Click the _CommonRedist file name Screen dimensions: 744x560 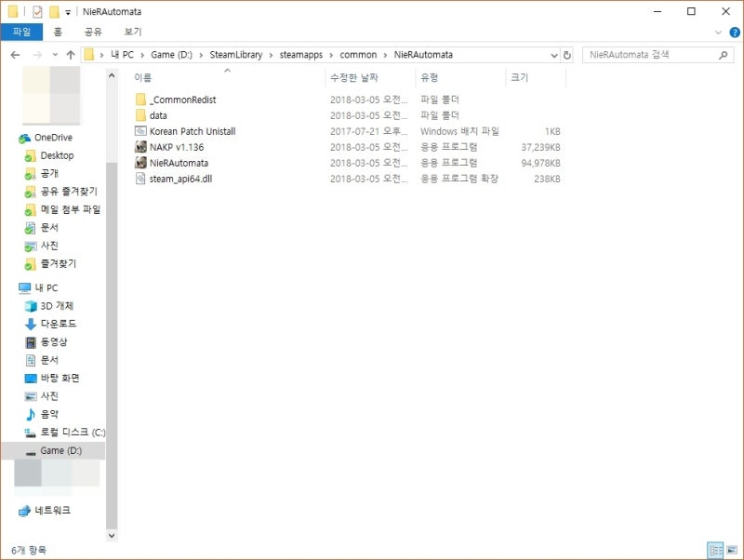coord(182,100)
